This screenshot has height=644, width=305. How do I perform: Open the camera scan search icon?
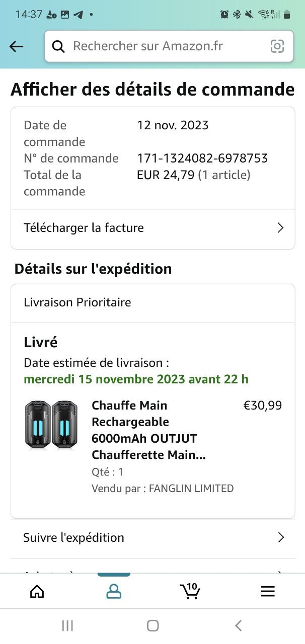[277, 46]
